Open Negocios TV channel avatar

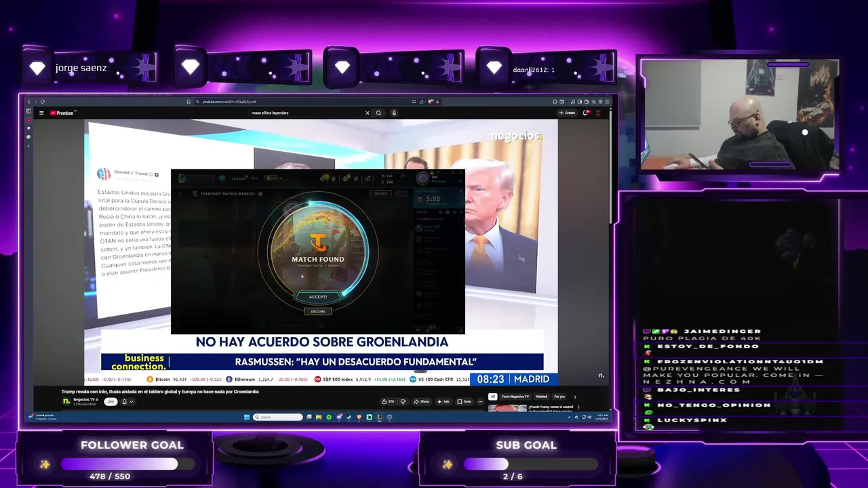point(66,401)
